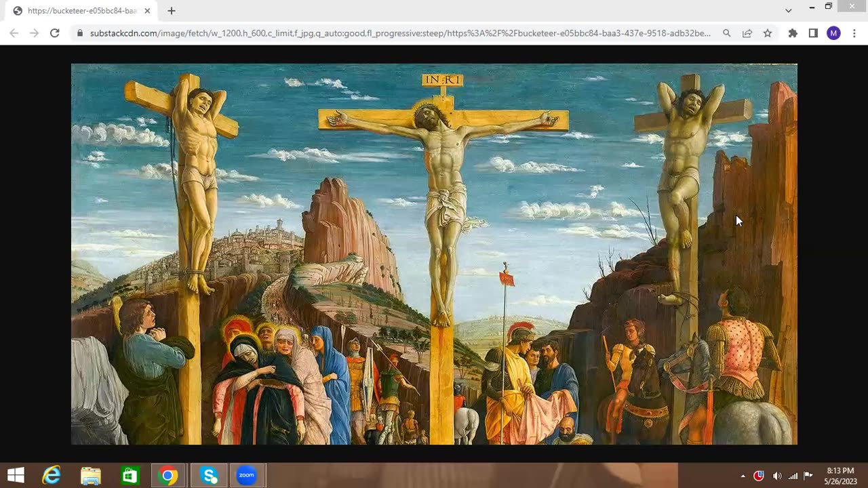This screenshot has width=868, height=488.
Task: Open the Windows Start menu
Action: 16,475
